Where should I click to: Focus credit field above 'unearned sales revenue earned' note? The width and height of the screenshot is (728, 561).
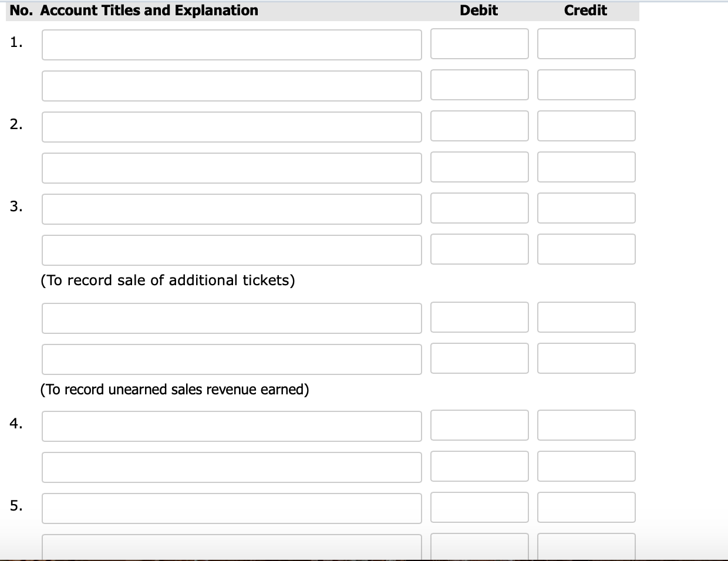587,359
